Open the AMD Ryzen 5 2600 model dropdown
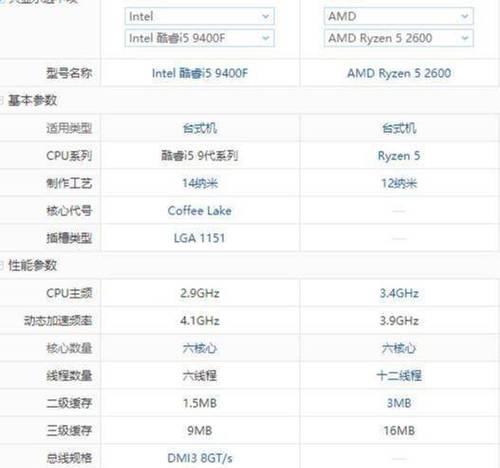This screenshot has height=468, width=500. tap(398, 38)
